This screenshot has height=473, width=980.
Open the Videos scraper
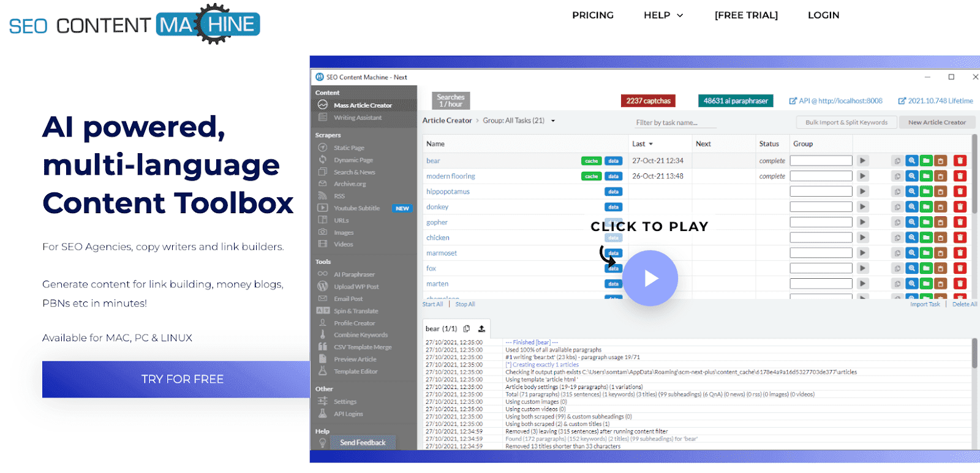pos(343,244)
